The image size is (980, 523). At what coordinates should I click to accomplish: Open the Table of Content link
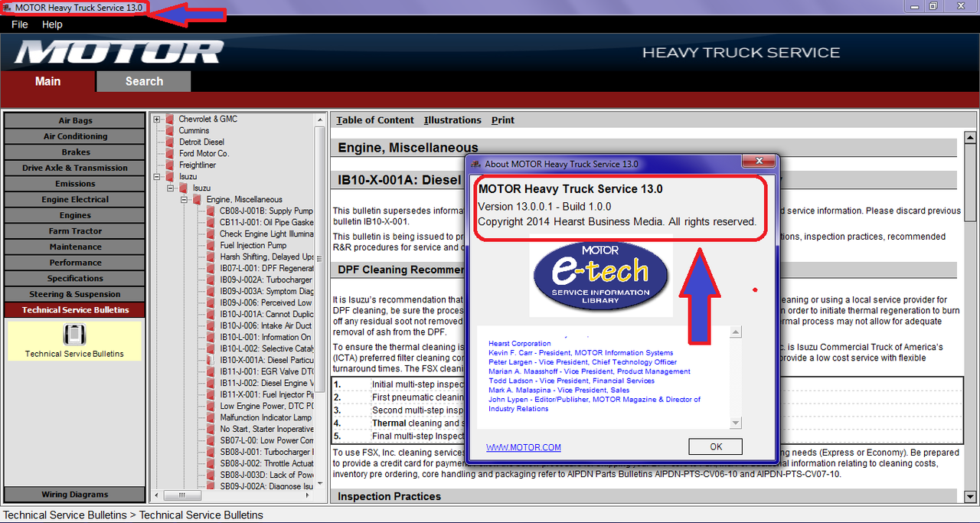click(x=375, y=120)
